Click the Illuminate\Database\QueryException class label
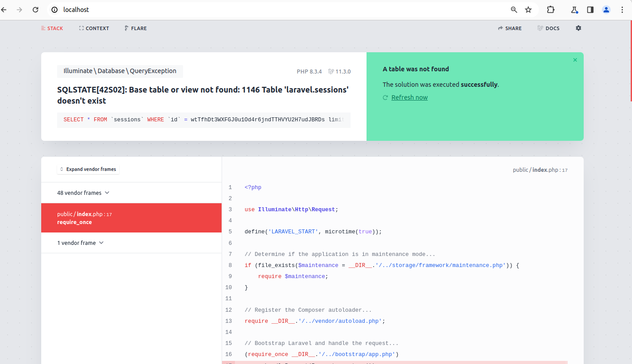Viewport: 632px width, 364px height. click(120, 71)
